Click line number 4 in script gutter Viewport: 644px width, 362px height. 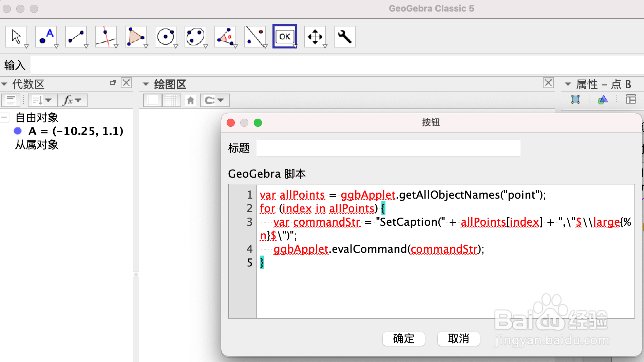point(250,249)
